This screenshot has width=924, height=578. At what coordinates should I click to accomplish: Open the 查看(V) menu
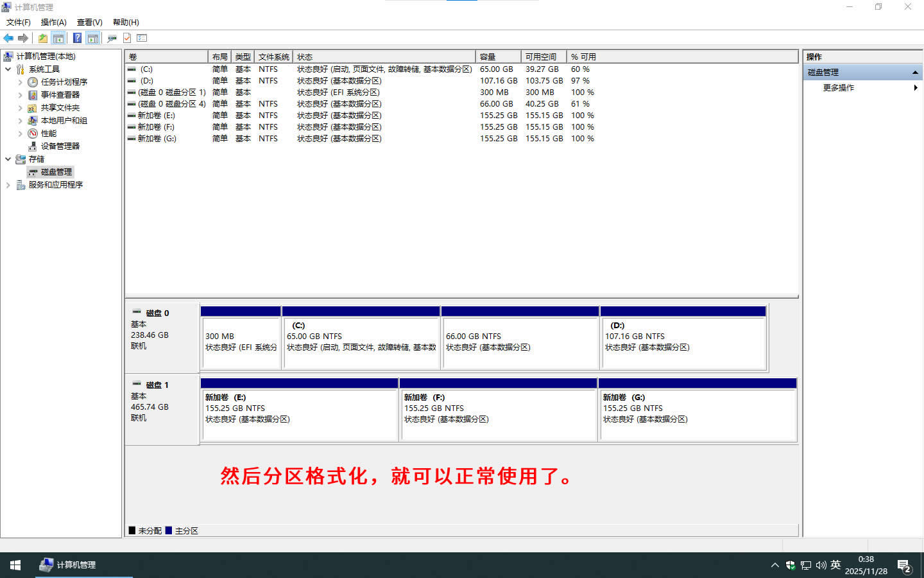(89, 22)
